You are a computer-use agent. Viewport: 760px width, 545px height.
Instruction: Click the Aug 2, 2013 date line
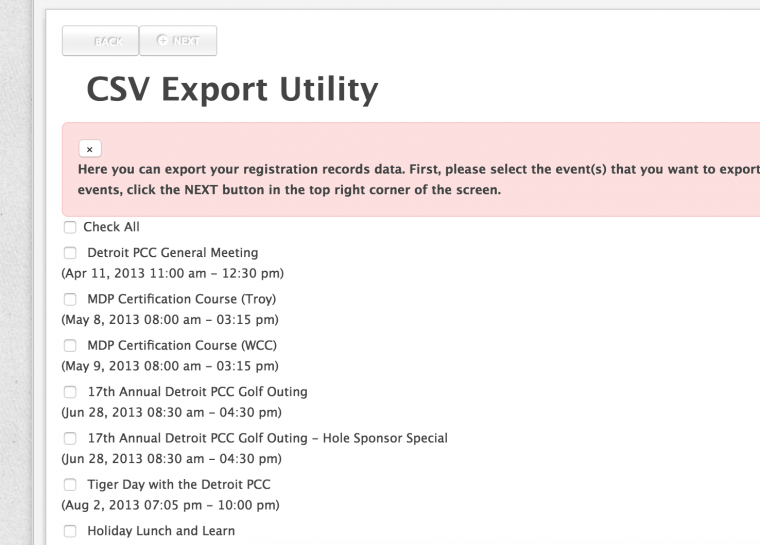[170, 505]
